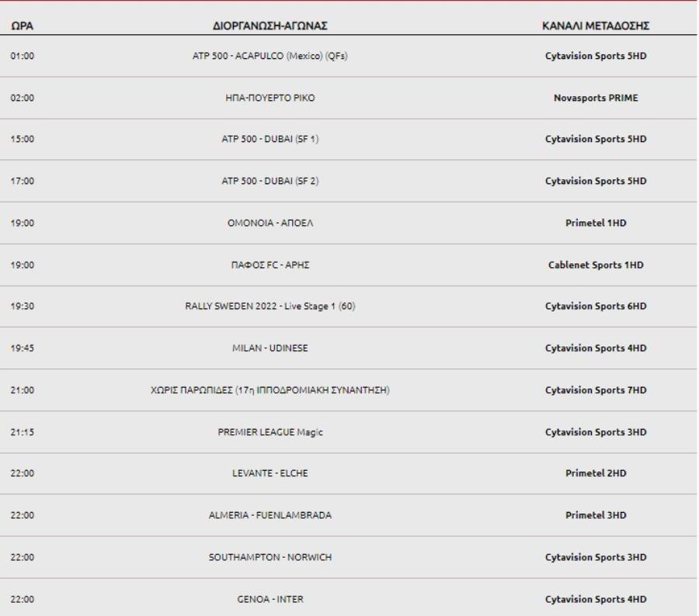
Task: Click the Cytavision Sports 6HD channel
Action: 596,306
